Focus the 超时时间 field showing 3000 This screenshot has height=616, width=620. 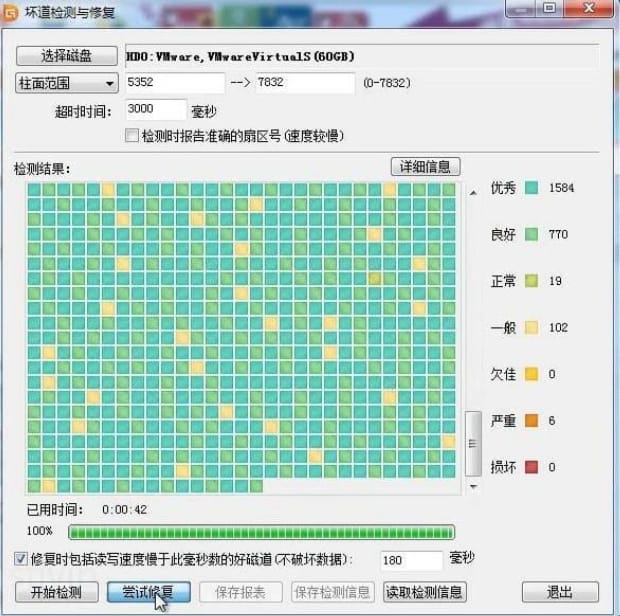pos(156,110)
